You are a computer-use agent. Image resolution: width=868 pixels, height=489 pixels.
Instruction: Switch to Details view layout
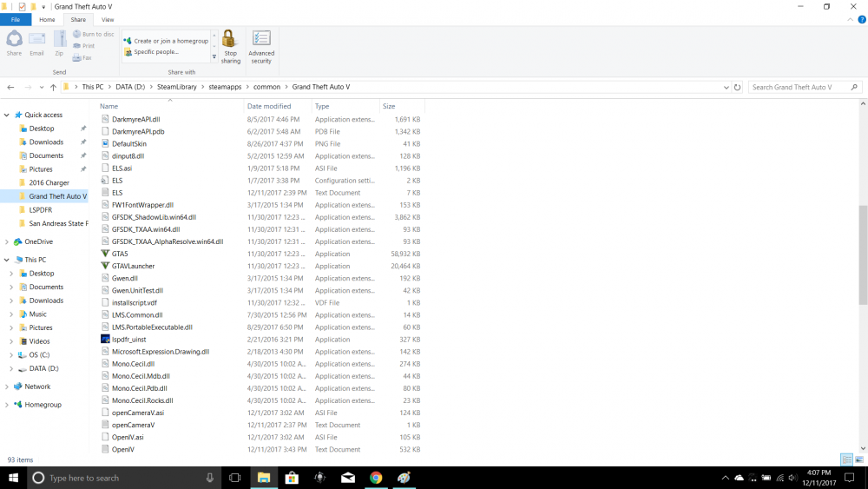coord(846,459)
